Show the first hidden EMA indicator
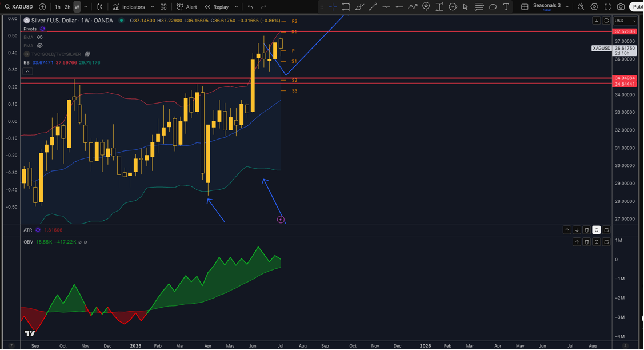 tap(40, 37)
